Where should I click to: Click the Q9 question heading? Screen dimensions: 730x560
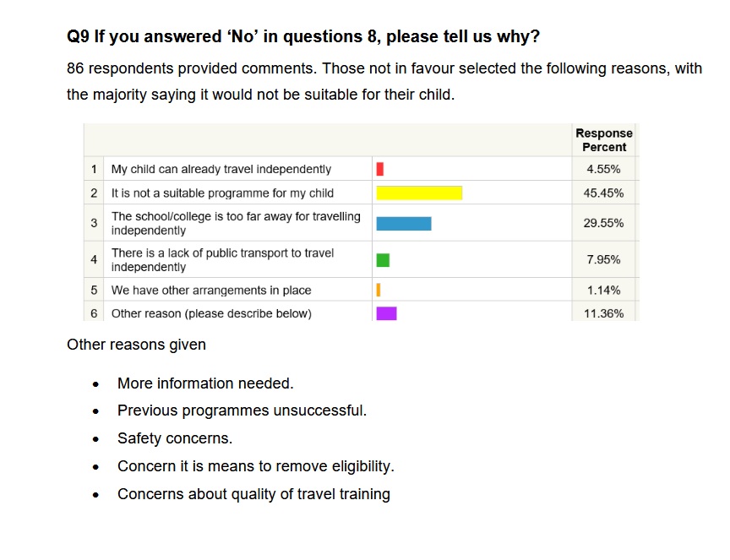pyautogui.click(x=303, y=37)
